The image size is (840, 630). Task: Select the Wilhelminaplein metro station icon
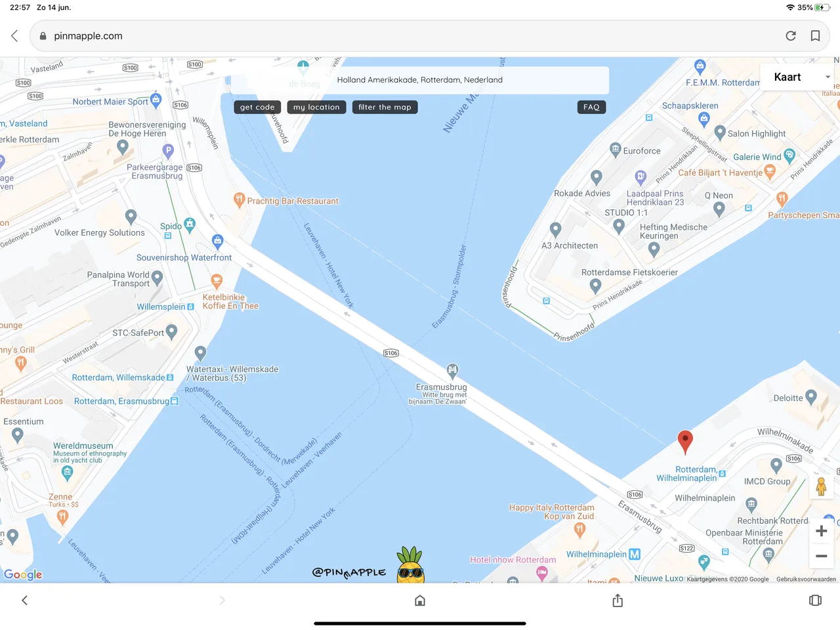pos(635,555)
